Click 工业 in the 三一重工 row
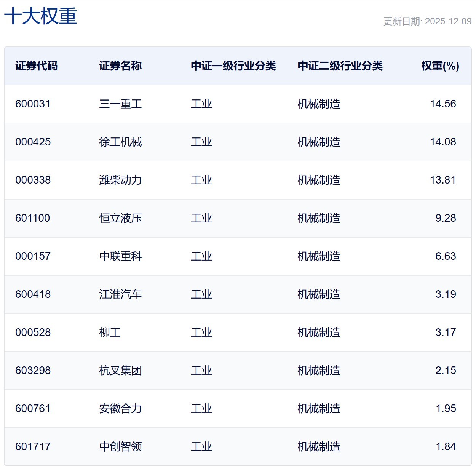The height and width of the screenshot is (470, 476). (x=201, y=104)
